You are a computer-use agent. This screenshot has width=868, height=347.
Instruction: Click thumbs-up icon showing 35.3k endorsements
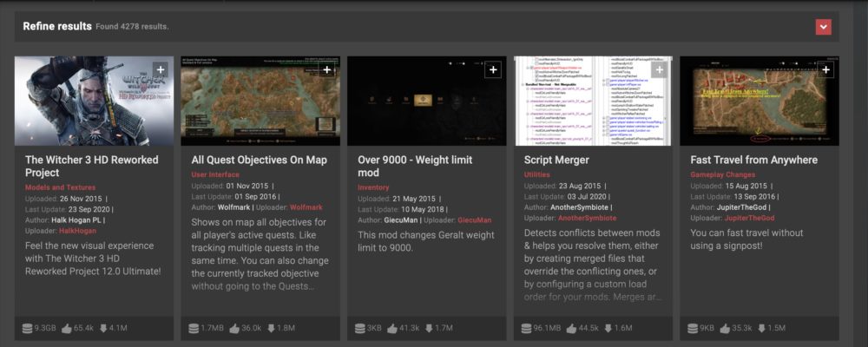[x=725, y=329]
